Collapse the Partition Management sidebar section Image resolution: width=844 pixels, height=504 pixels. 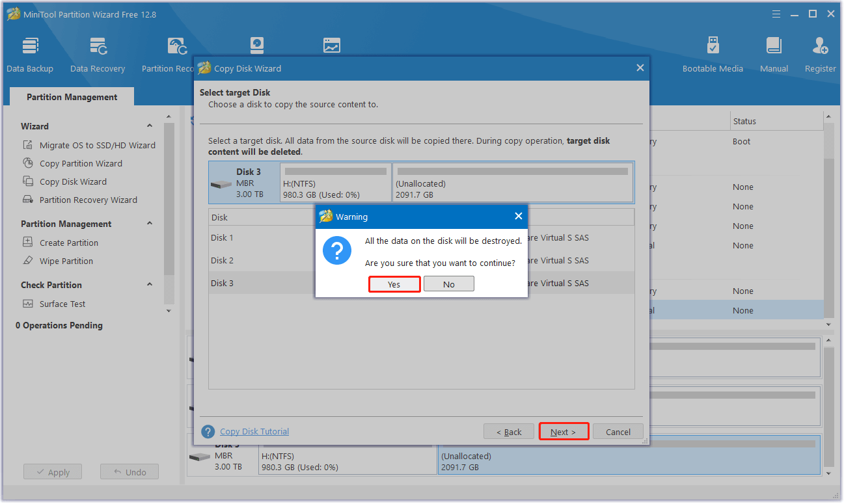tap(150, 224)
